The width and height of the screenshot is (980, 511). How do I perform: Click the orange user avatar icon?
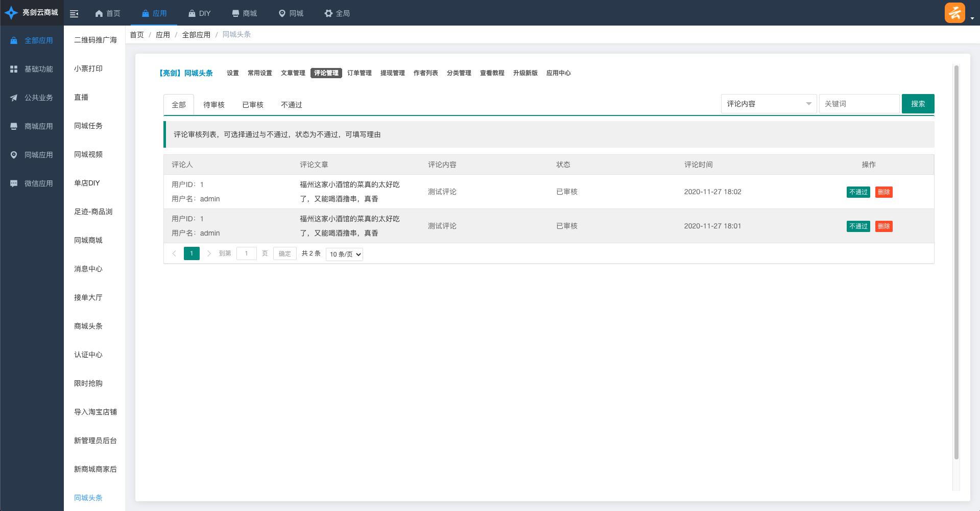coord(954,13)
